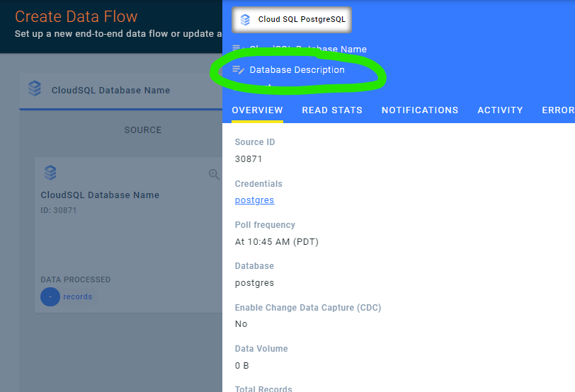
Task: Click the database stack icon in source card
Action: click(x=50, y=173)
